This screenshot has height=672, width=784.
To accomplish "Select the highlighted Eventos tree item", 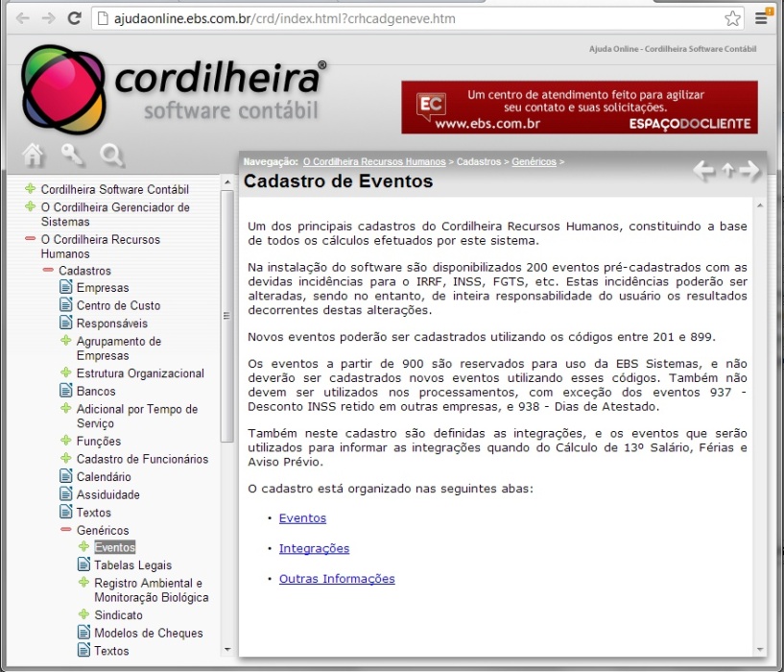I will pos(115,547).
